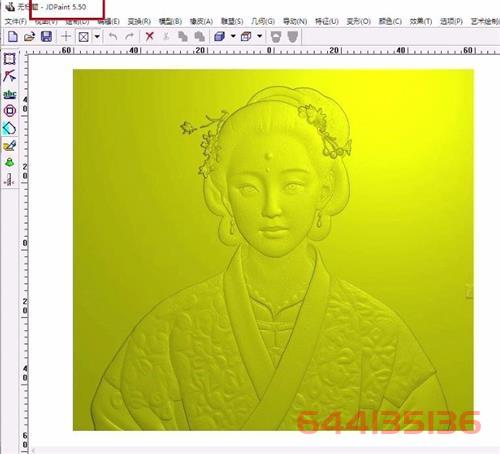Image resolution: width=500 pixels, height=454 pixels.
Task: Open the 选项(P) menu
Action: tap(452, 22)
